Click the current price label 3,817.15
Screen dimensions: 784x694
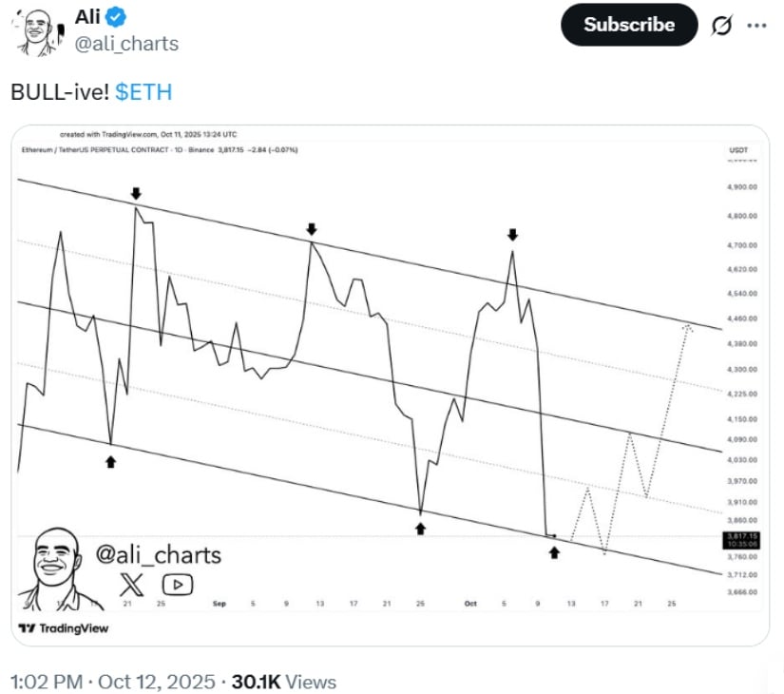point(738,536)
